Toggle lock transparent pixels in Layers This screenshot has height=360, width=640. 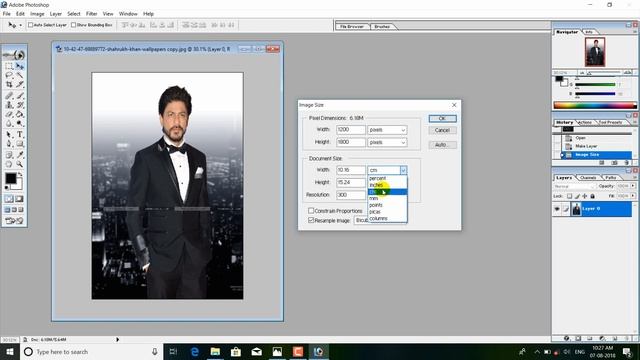[x=570, y=196]
